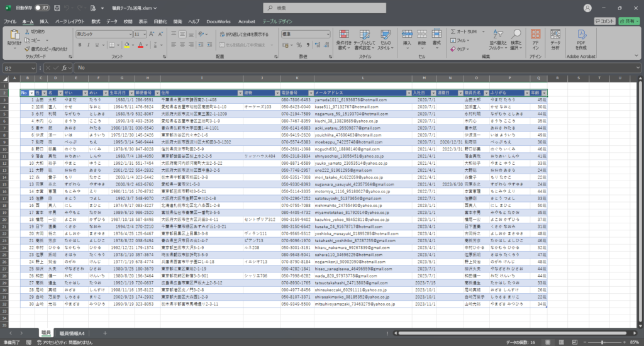The image size is (644, 346).
Task: Open the fill color dropdown arrow
Action: (133, 45)
